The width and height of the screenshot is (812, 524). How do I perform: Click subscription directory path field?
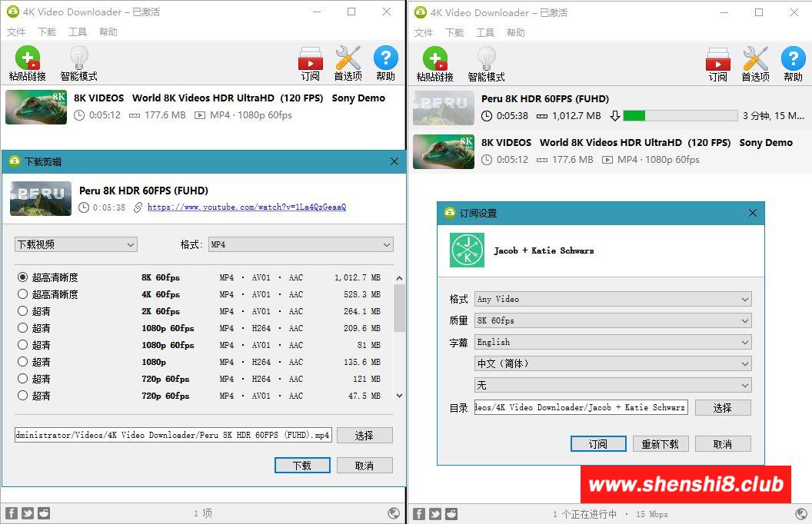581,408
